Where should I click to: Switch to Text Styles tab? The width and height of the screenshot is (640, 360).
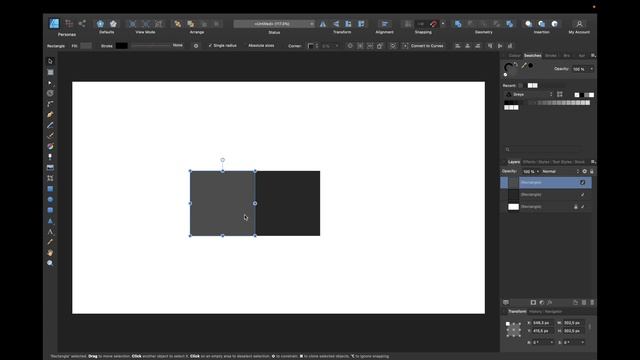coord(562,162)
